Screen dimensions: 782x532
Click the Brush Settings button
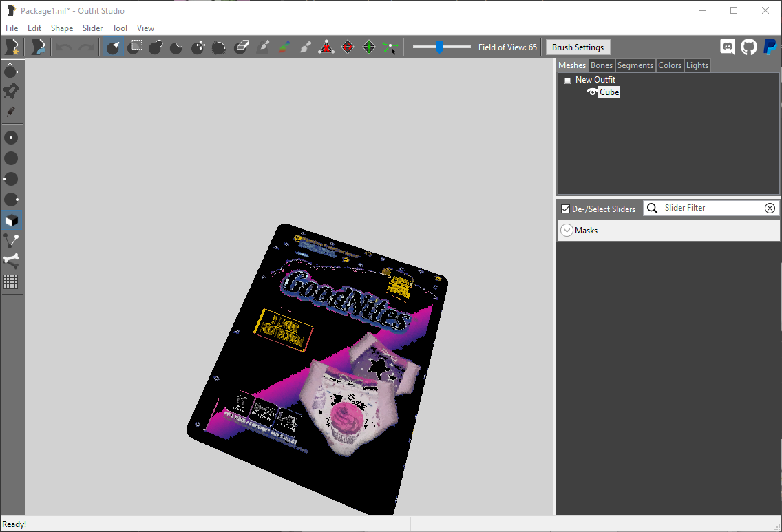click(x=578, y=47)
